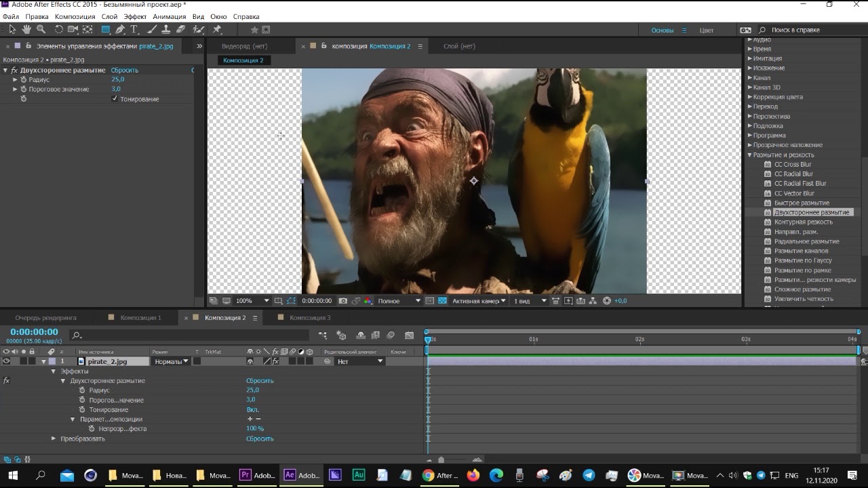Screen dimensions: 868x488
Task: Take a snapshot with the camera icon
Action: pyautogui.click(x=343, y=301)
